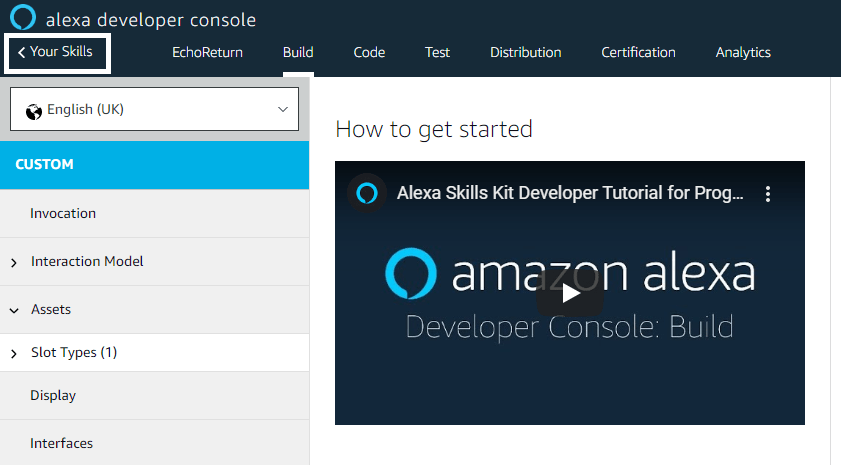Select the Assets section label
841x465 pixels.
51,309
